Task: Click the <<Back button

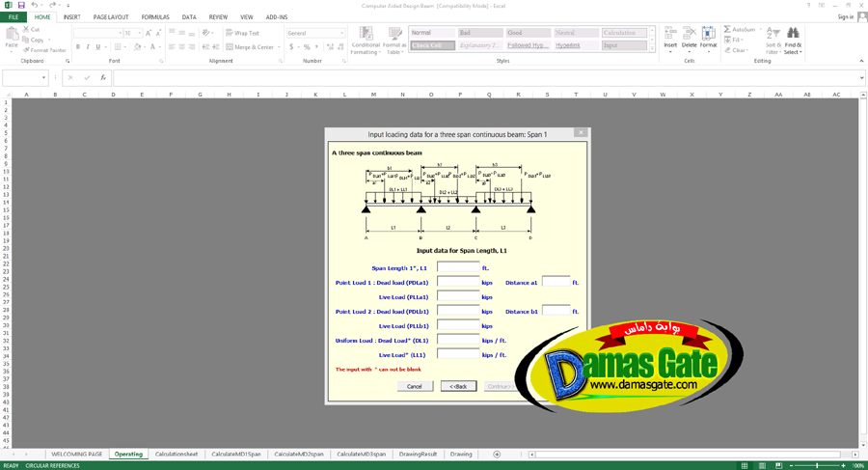Action: click(x=458, y=386)
